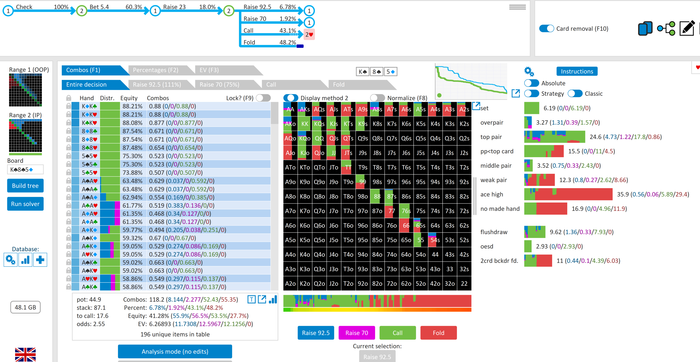Select the grey Call tab
700x362 pixels.
point(296,85)
